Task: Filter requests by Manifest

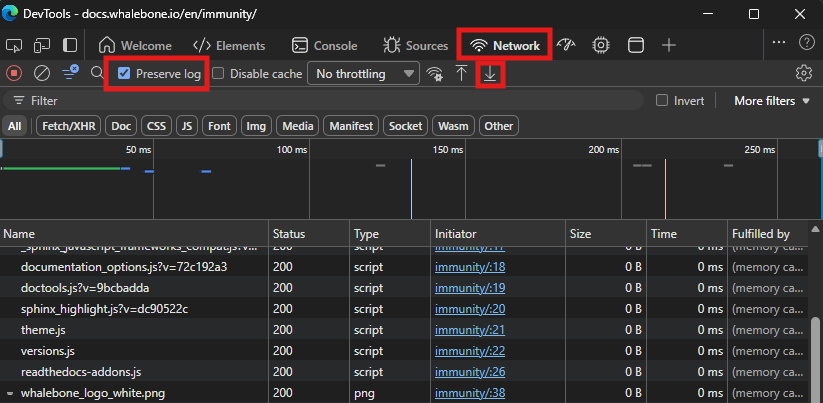Action: tap(351, 126)
